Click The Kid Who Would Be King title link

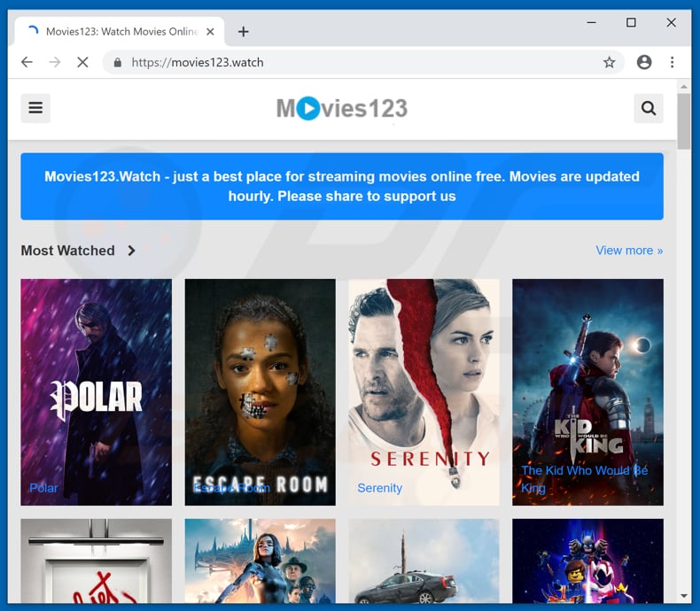coord(585,479)
